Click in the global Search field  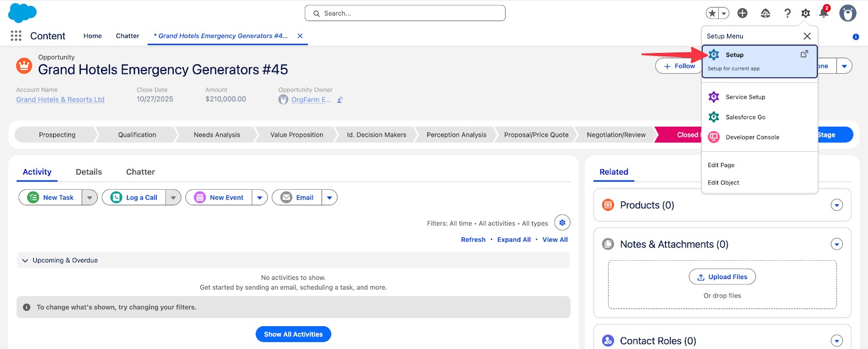(x=405, y=13)
